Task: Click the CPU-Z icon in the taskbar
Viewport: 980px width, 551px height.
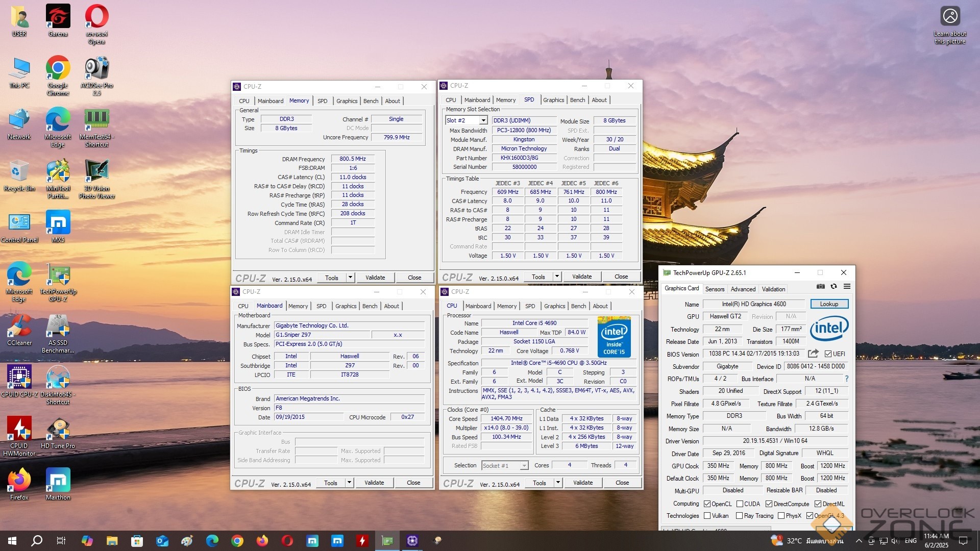Action: click(x=412, y=541)
